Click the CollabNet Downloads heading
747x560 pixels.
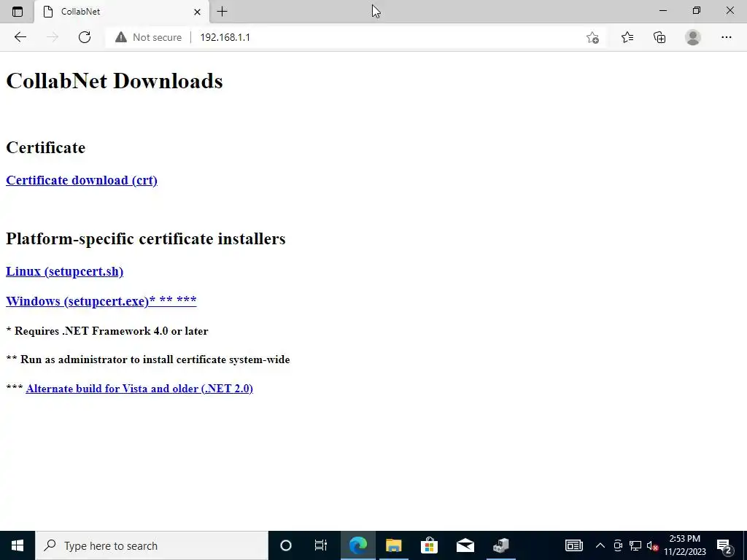(x=115, y=81)
